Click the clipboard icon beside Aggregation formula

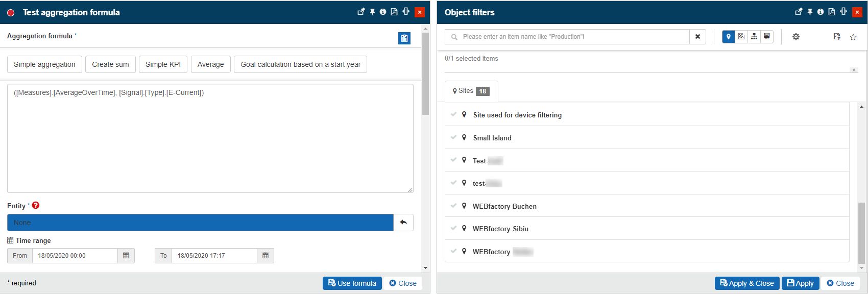[x=404, y=38]
